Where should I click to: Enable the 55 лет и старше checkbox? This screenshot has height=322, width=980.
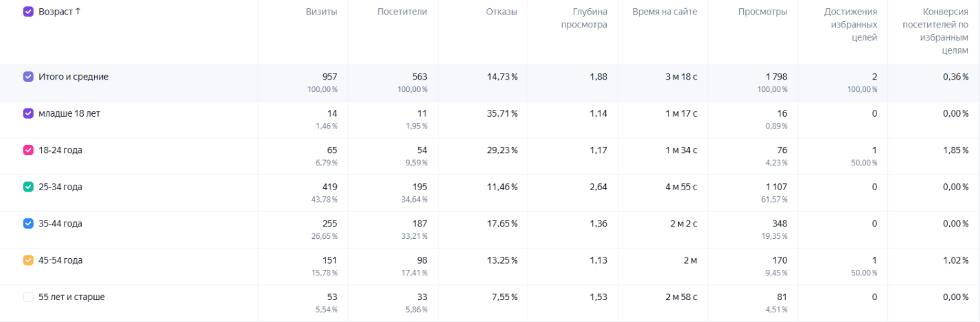pyautogui.click(x=28, y=297)
